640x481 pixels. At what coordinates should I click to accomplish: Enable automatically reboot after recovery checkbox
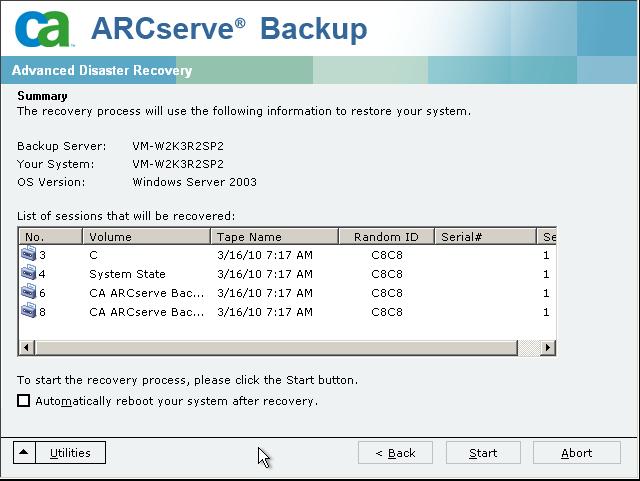[x=24, y=401]
